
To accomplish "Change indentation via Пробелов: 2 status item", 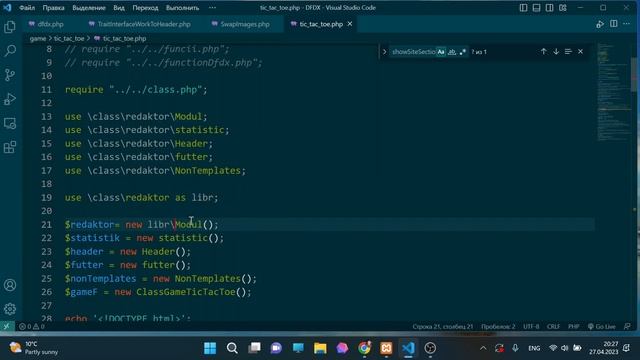I will point(498,327).
